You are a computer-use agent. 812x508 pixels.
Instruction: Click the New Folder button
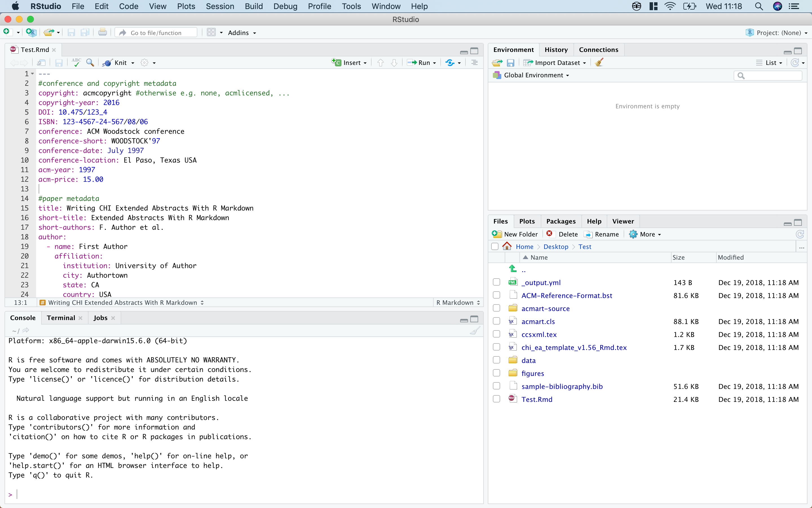[515, 234]
